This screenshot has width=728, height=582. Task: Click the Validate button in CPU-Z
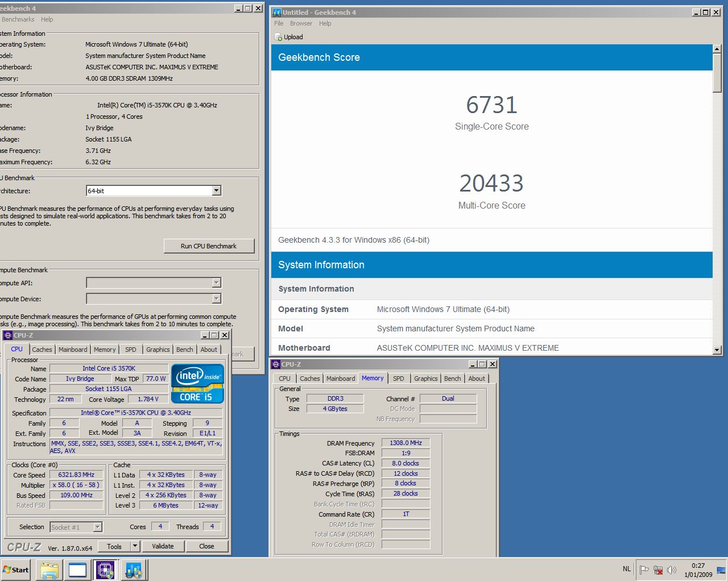pos(163,546)
